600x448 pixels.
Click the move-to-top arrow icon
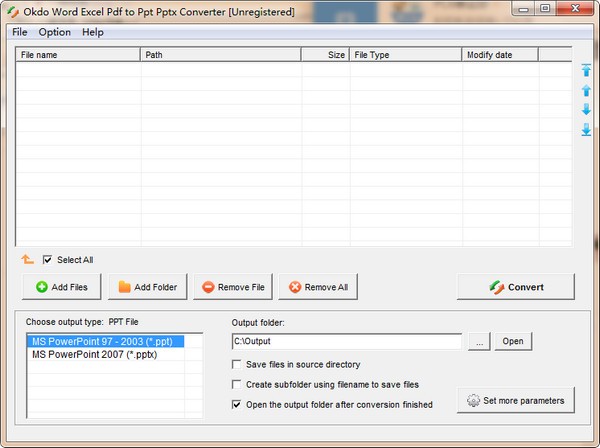(586, 70)
